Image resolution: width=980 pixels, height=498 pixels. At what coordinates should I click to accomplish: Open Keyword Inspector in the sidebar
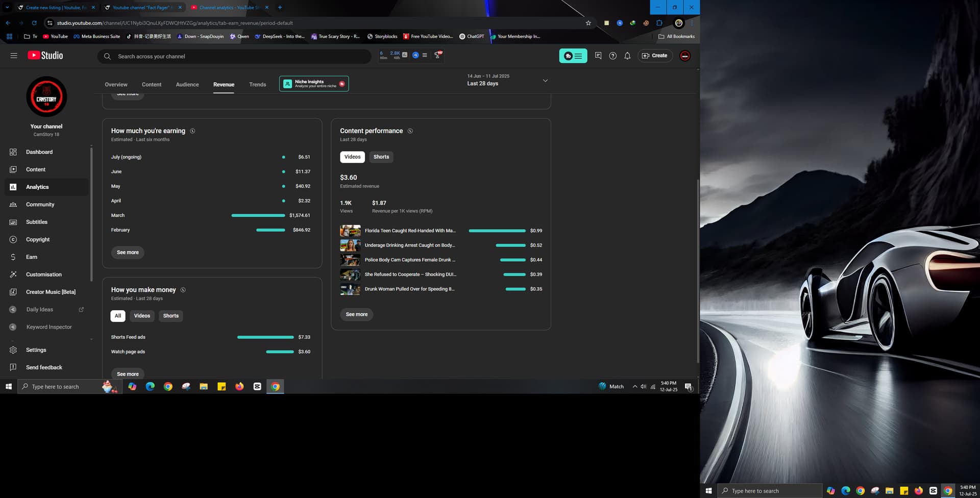[x=46, y=327]
